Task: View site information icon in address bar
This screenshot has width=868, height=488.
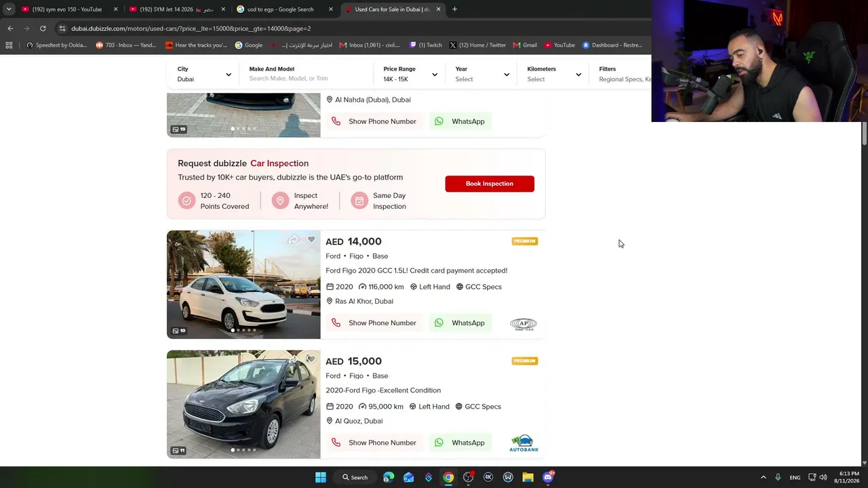Action: tap(62, 28)
